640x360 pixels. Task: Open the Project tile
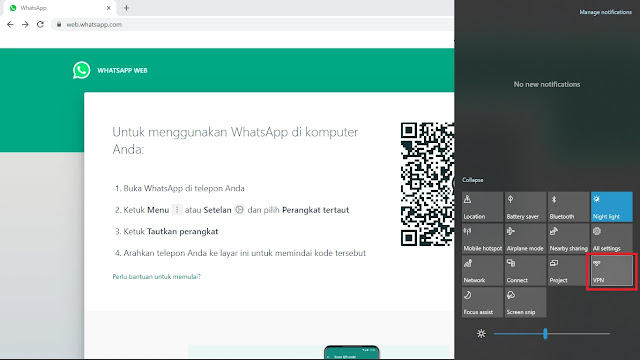(568, 271)
